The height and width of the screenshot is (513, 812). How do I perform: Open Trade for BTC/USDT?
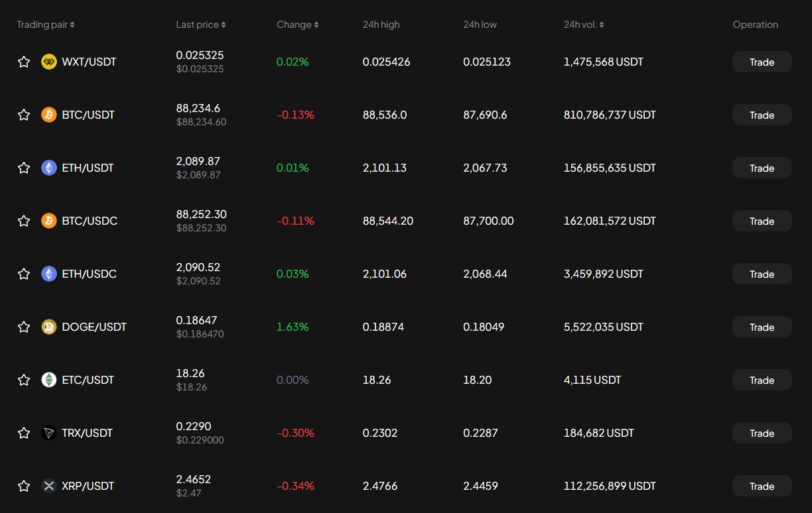[762, 115]
